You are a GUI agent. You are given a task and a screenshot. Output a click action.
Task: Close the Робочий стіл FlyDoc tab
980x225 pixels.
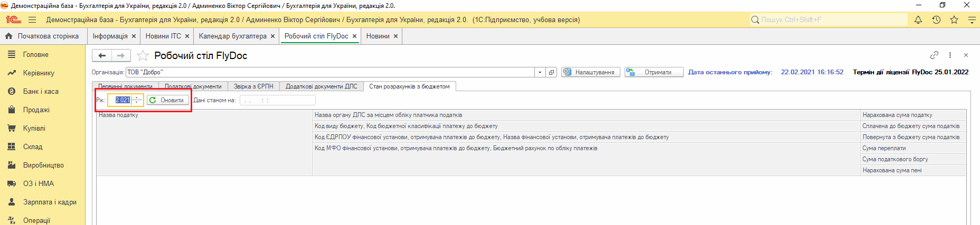pyautogui.click(x=354, y=36)
